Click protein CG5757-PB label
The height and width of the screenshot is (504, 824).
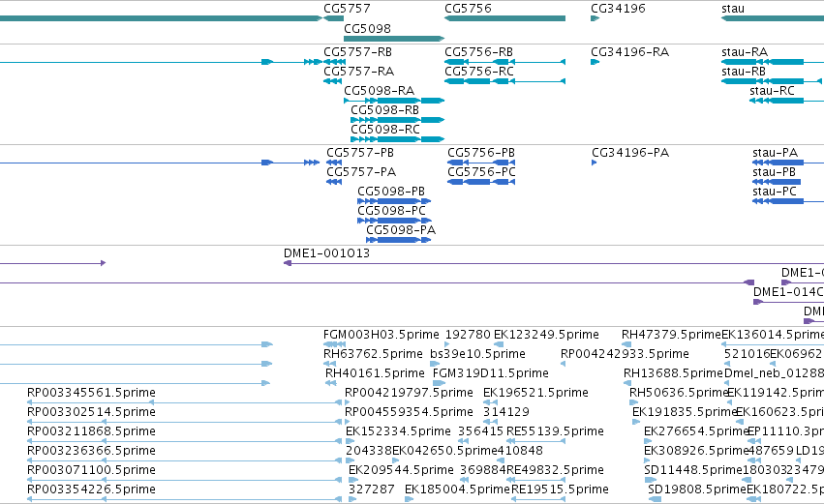pyautogui.click(x=360, y=153)
